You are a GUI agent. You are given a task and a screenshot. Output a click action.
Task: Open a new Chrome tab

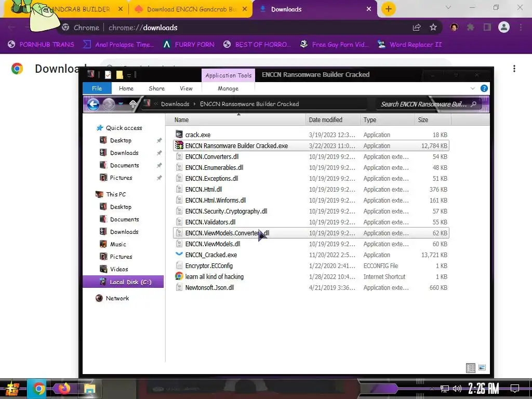tap(389, 9)
